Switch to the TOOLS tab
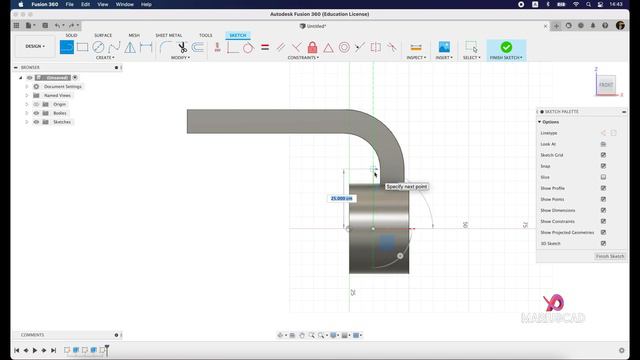This screenshot has width=640, height=360. click(206, 36)
